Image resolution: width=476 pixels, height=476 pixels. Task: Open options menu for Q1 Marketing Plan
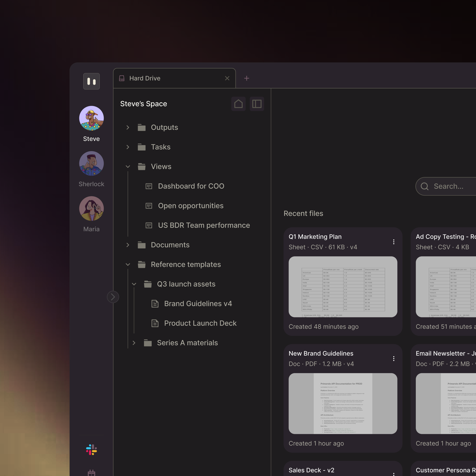[x=393, y=242]
